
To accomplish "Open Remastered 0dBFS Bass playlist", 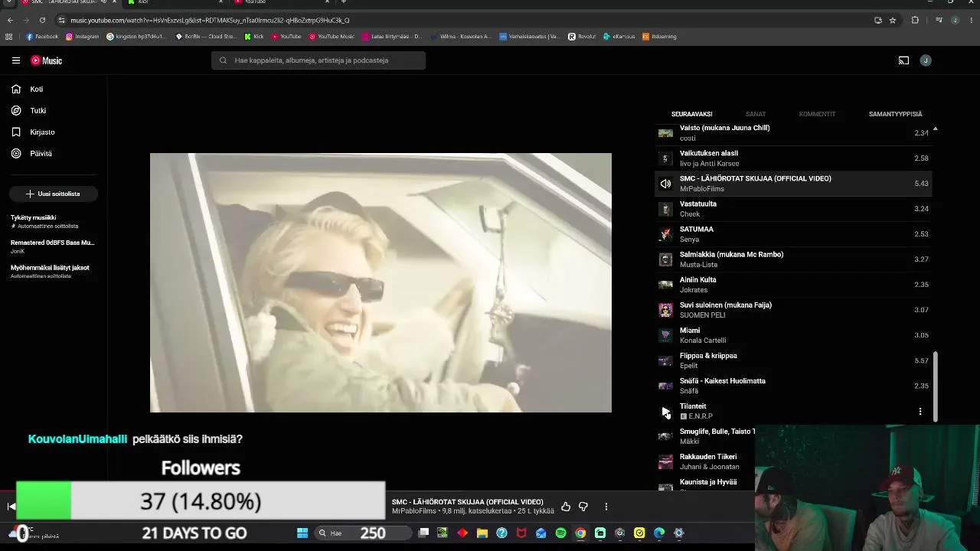I will [x=54, y=246].
